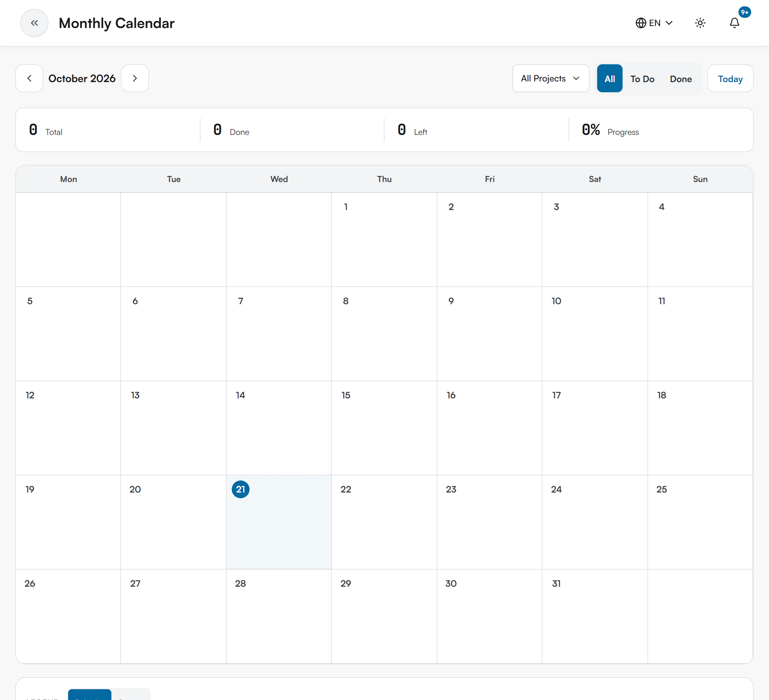Select October 5 in the calendar
The height and width of the screenshot is (700, 769).
click(x=68, y=333)
